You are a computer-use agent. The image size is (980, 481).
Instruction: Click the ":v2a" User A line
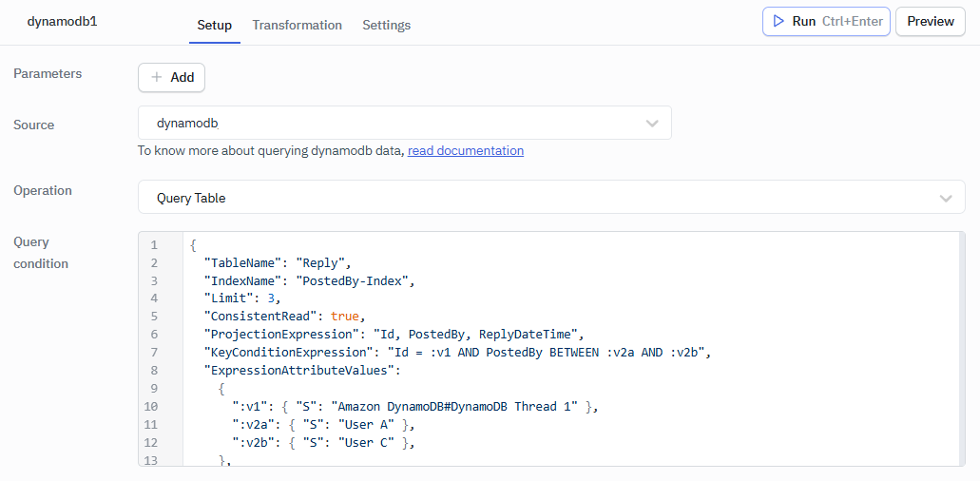point(323,424)
